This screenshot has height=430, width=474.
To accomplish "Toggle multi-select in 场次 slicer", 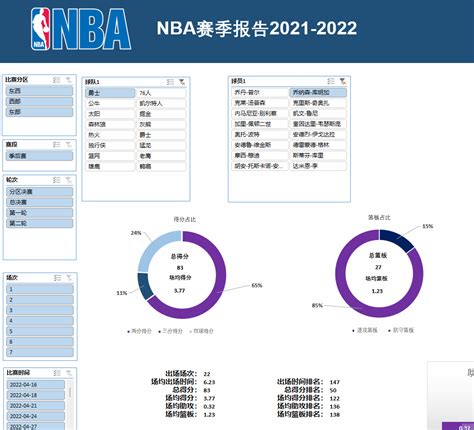I will 58,278.
